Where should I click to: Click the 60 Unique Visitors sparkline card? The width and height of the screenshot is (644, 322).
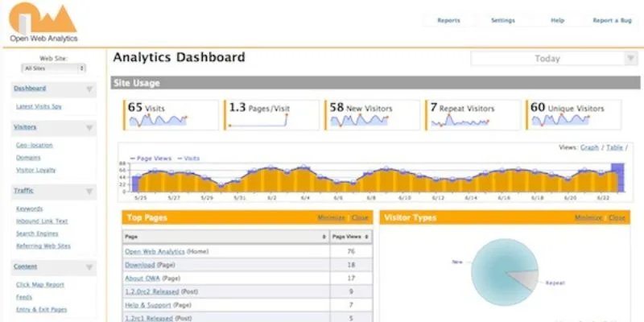[574, 115]
